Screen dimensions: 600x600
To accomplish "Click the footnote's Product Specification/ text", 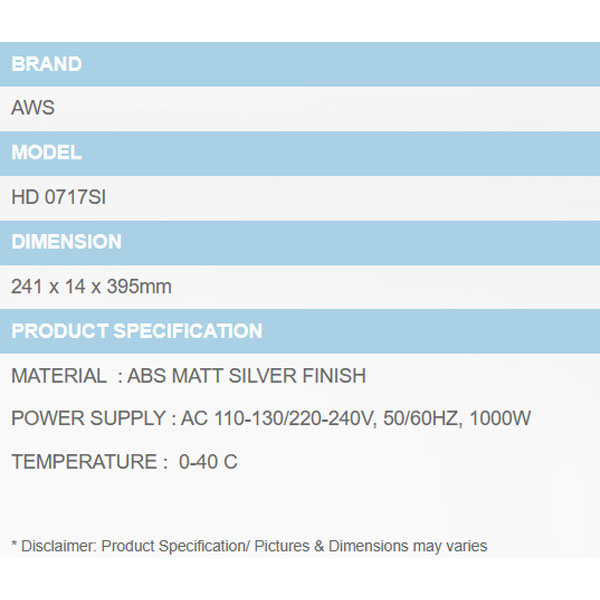I will pyautogui.click(x=174, y=546).
